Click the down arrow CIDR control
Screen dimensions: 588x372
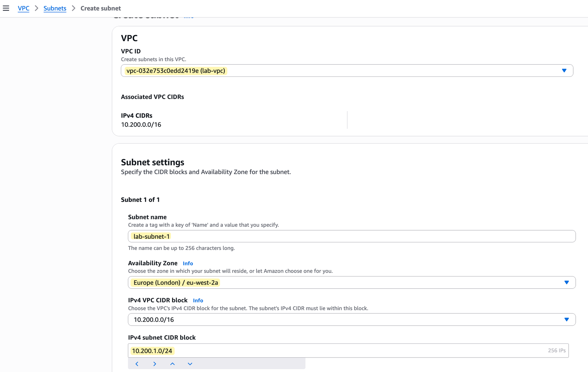coord(190,364)
